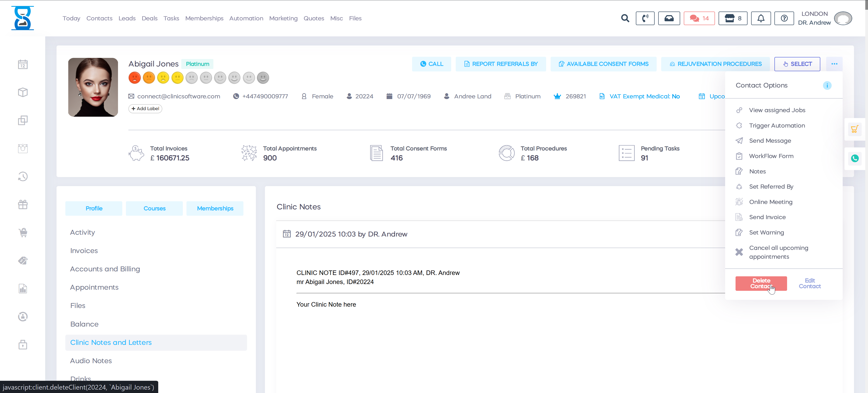Click the history clock icon in sidebar

[23, 176]
